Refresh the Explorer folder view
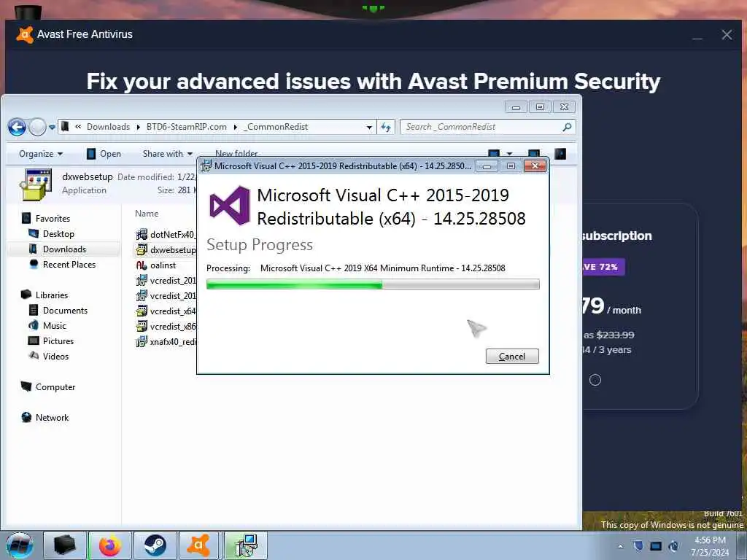747x560 pixels. point(386,127)
